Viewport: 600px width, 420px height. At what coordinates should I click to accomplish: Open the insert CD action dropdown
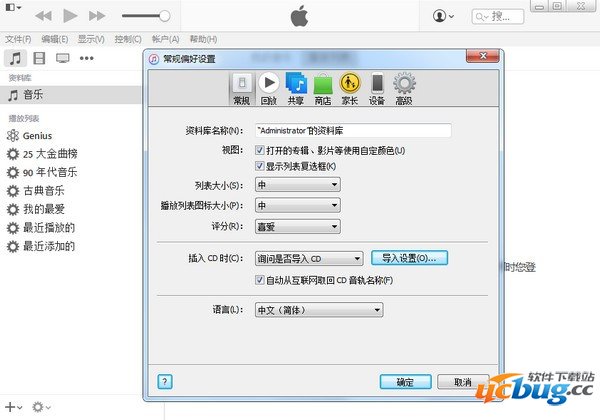(309, 259)
